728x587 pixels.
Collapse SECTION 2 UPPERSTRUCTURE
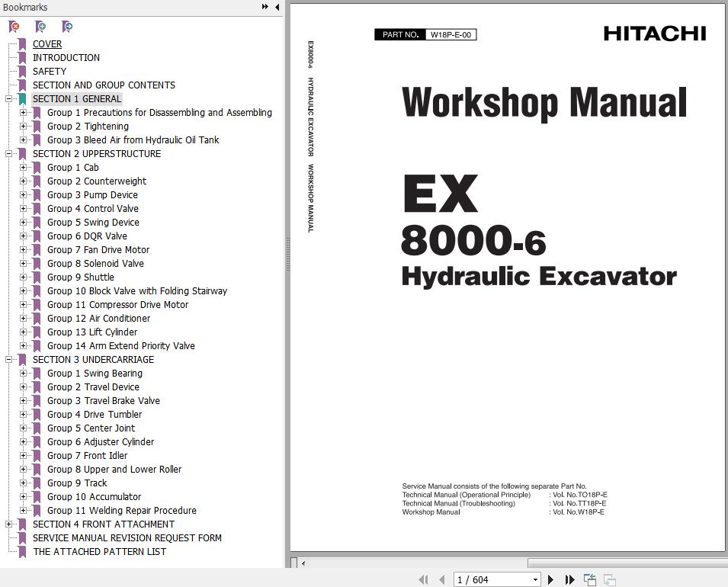click(8, 154)
